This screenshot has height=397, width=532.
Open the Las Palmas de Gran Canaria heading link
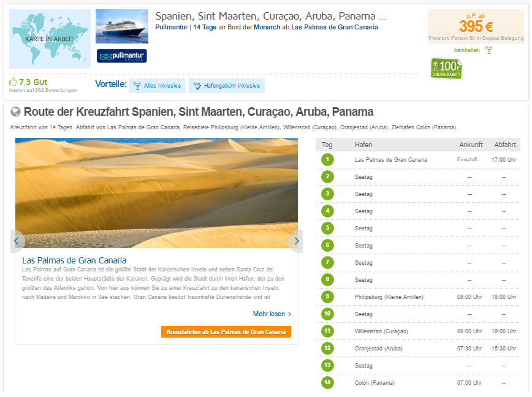(x=74, y=260)
